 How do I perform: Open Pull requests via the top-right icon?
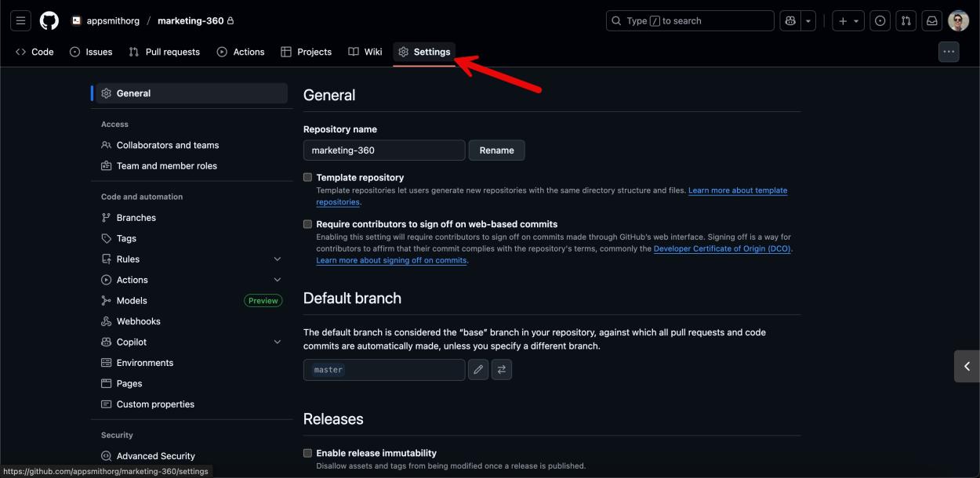tap(906, 20)
